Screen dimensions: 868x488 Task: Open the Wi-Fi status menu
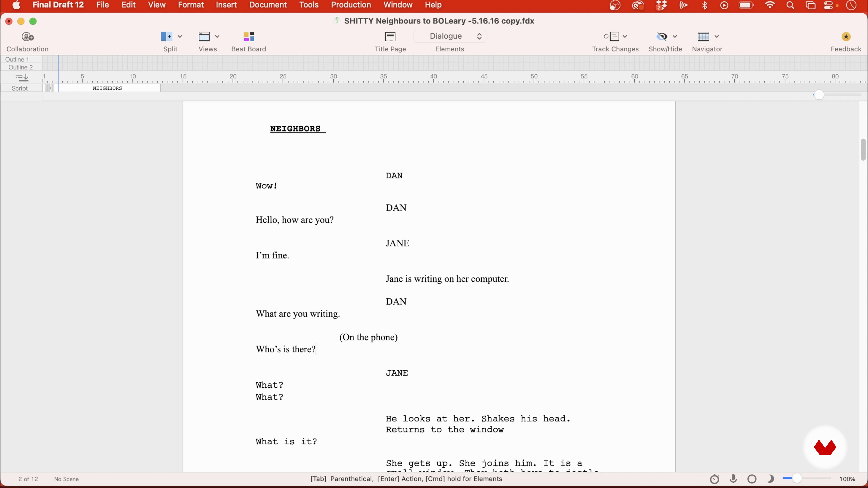(770, 5)
